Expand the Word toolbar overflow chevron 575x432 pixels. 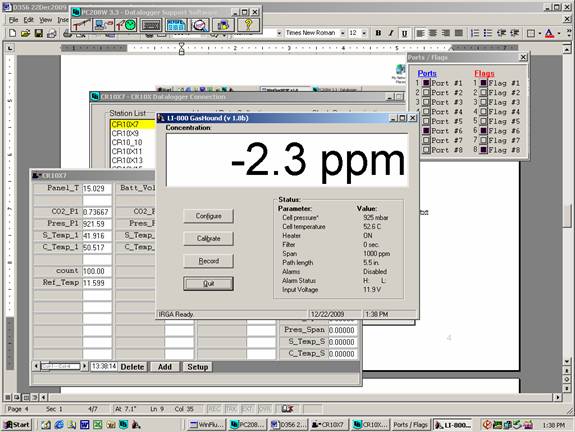(569, 34)
